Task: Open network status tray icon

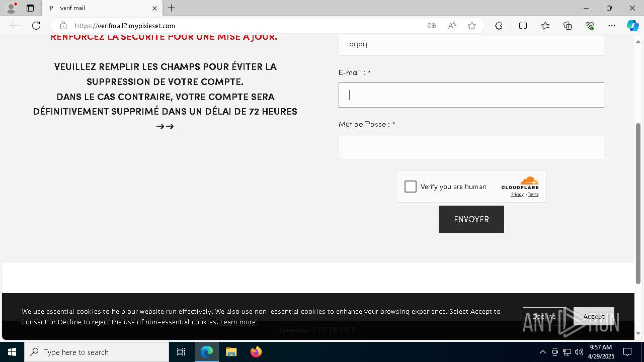Action: pos(567,352)
